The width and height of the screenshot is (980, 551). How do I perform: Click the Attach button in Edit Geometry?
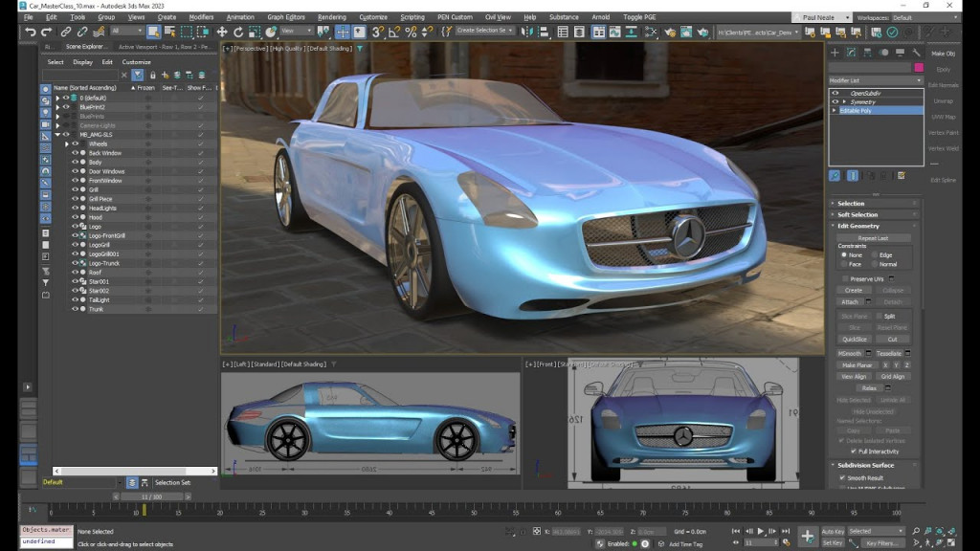[851, 302]
